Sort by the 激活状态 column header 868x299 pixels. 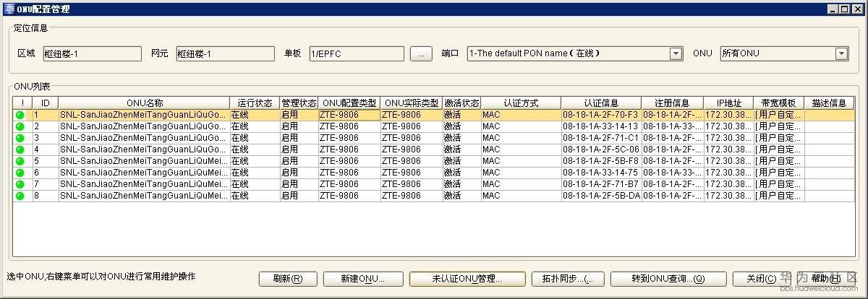(x=461, y=103)
